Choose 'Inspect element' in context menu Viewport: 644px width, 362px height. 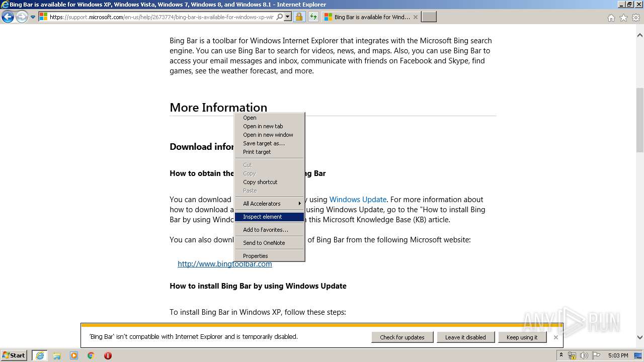[270, 217]
